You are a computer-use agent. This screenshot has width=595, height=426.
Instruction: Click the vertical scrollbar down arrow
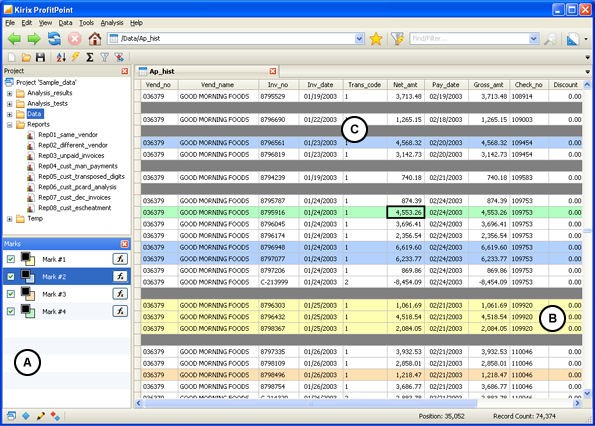(587, 393)
